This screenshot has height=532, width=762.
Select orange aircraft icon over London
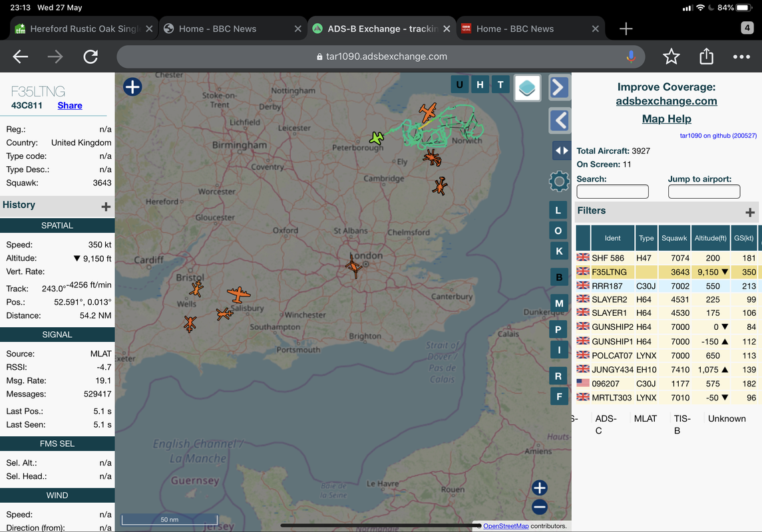click(354, 266)
